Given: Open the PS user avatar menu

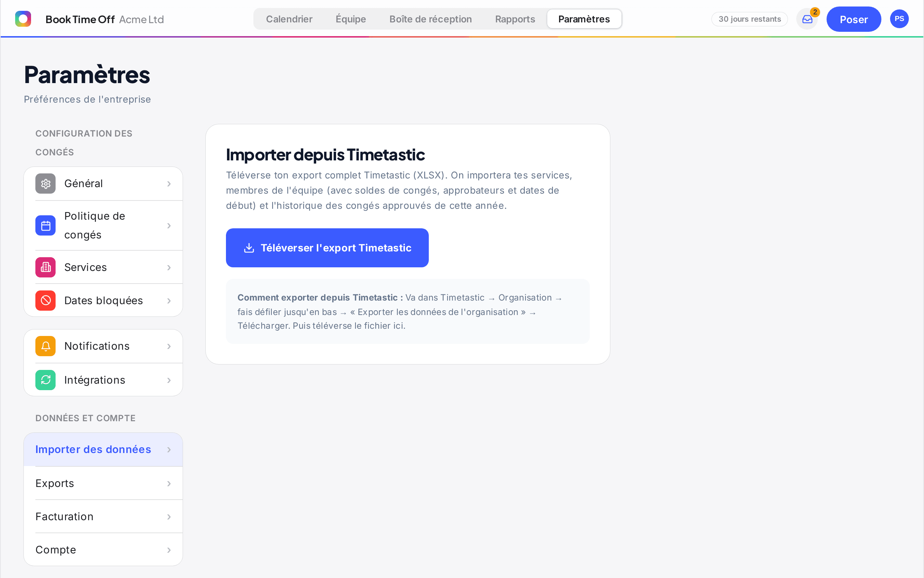Looking at the screenshot, I should coord(899,19).
